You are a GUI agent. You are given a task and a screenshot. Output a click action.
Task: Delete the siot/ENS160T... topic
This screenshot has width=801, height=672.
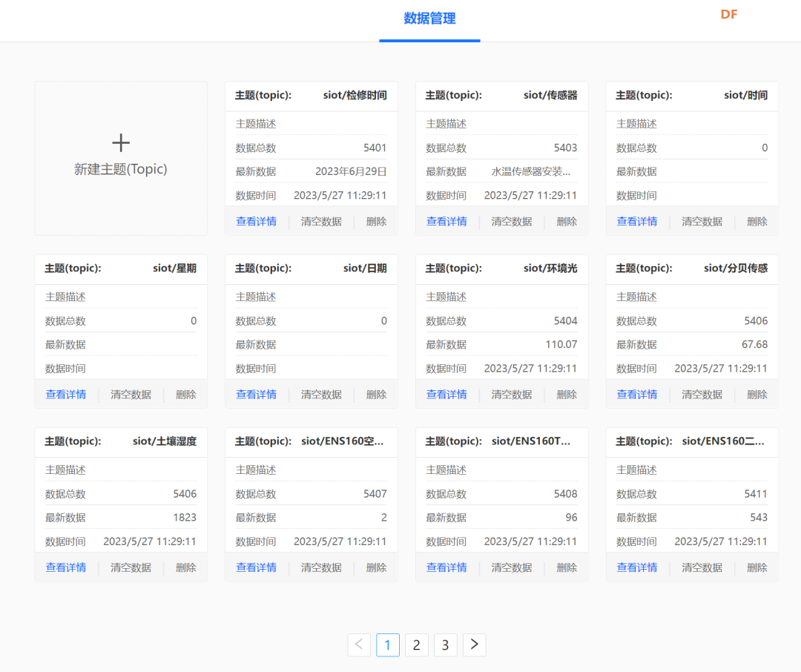click(567, 567)
